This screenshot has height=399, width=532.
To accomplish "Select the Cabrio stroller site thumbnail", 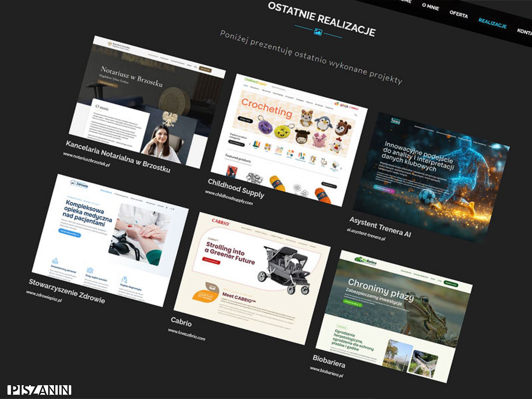I will pos(252,278).
